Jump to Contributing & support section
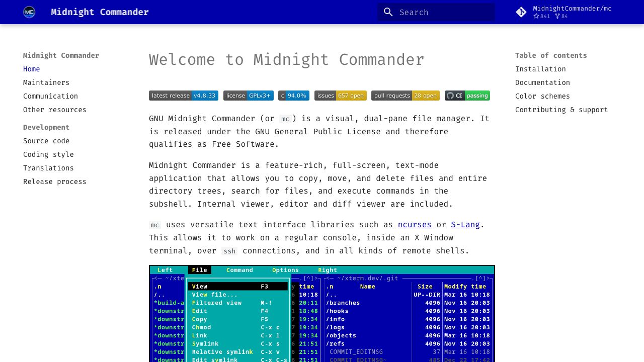644x362 pixels. (x=561, y=110)
